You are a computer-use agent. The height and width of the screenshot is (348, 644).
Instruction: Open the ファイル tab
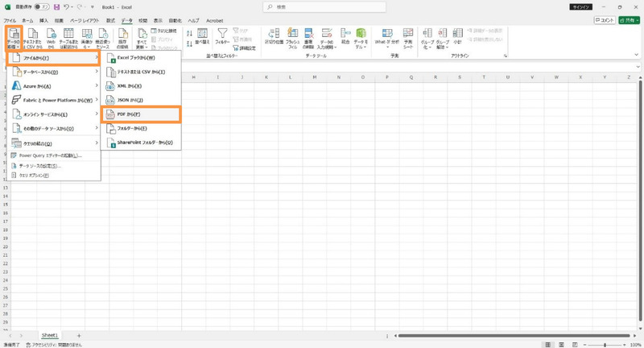pyautogui.click(x=10, y=21)
